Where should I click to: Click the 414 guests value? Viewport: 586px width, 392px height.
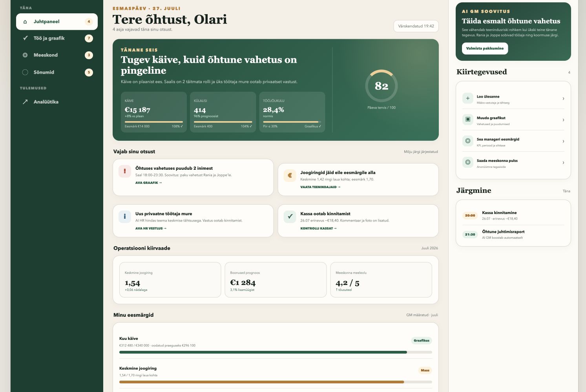click(x=200, y=110)
